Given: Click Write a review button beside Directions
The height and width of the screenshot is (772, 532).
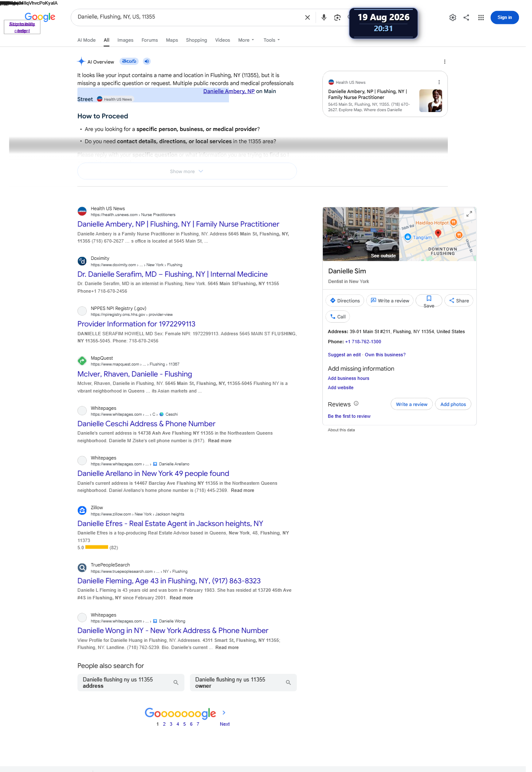Looking at the screenshot, I should click(390, 301).
